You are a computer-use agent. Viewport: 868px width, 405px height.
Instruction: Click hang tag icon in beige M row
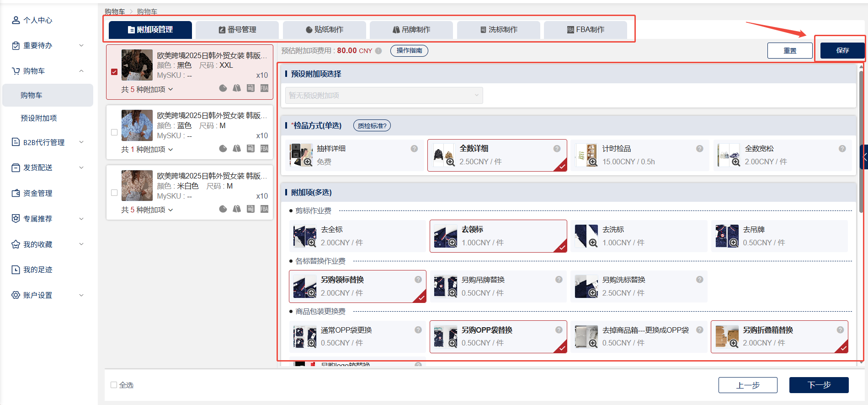[x=237, y=209]
